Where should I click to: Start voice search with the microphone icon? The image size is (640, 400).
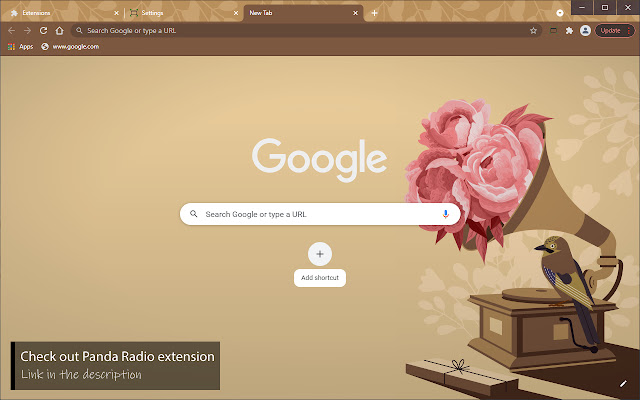[446, 214]
